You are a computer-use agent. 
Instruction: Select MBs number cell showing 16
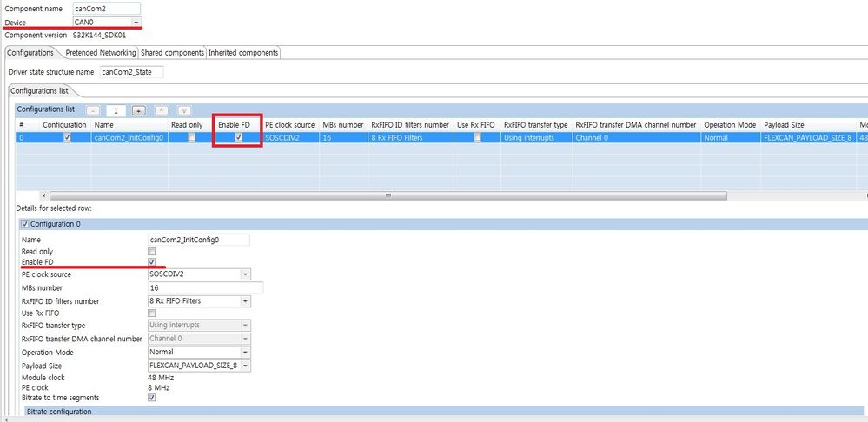[343, 138]
